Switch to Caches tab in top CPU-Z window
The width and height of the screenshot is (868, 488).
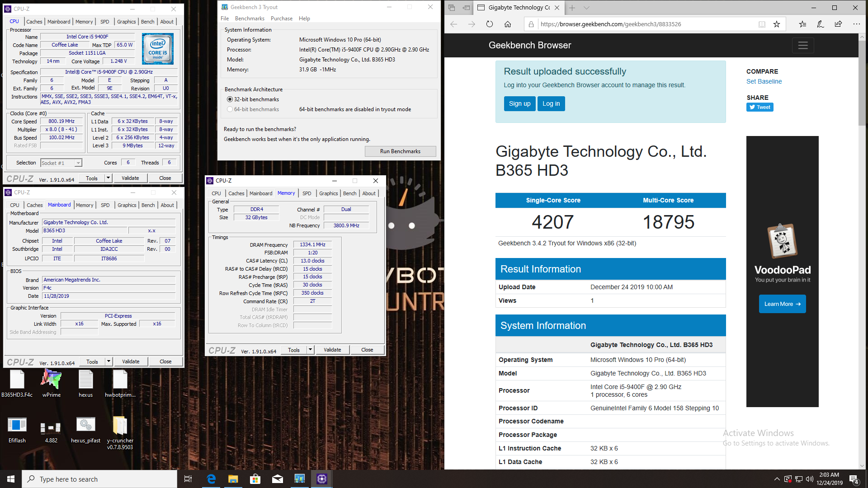pyautogui.click(x=34, y=22)
